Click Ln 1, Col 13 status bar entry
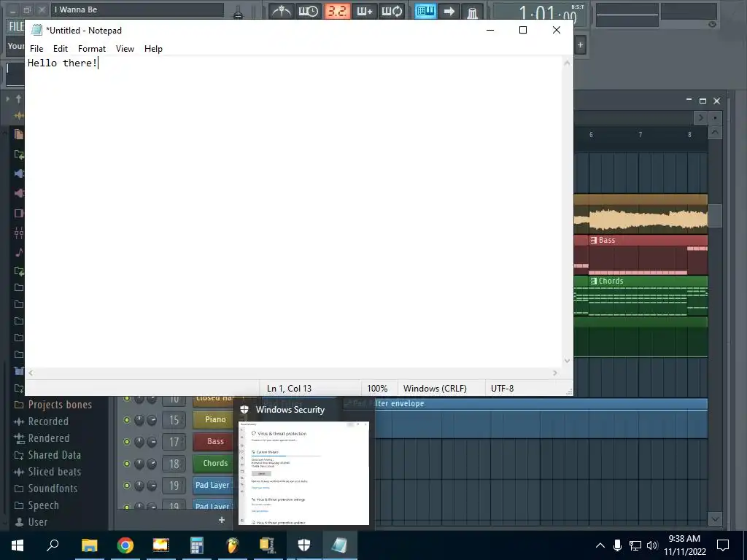The height and width of the screenshot is (560, 747). click(289, 389)
